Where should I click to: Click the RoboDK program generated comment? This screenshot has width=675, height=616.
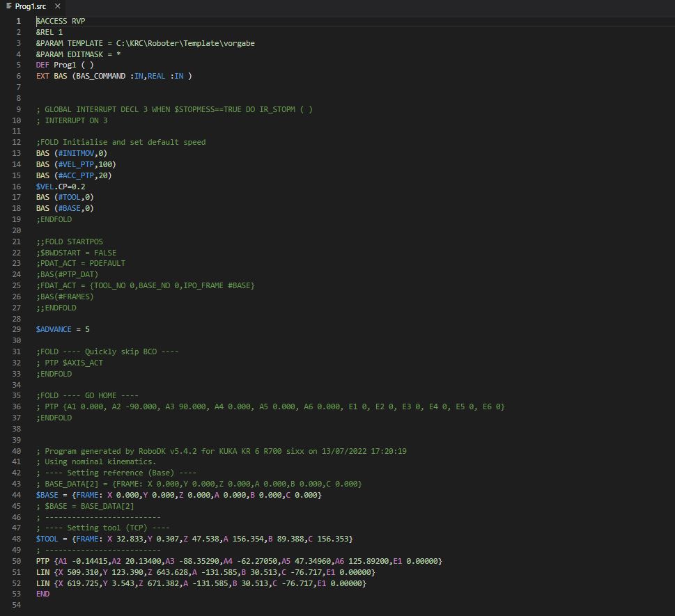(x=221, y=451)
